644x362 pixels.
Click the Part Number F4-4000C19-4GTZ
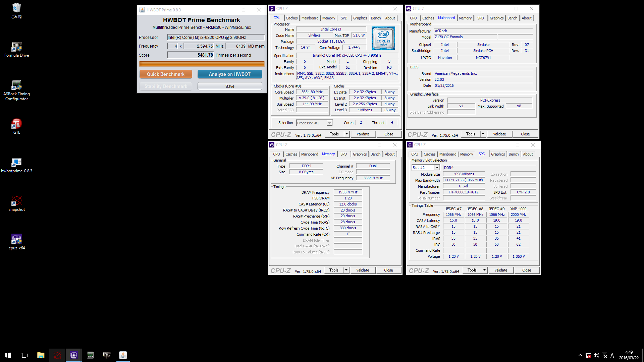(464, 192)
